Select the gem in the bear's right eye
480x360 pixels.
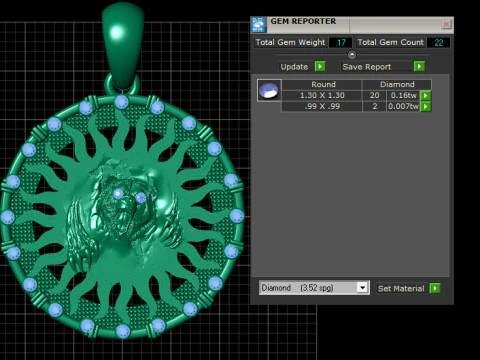pyautogui.click(x=141, y=198)
